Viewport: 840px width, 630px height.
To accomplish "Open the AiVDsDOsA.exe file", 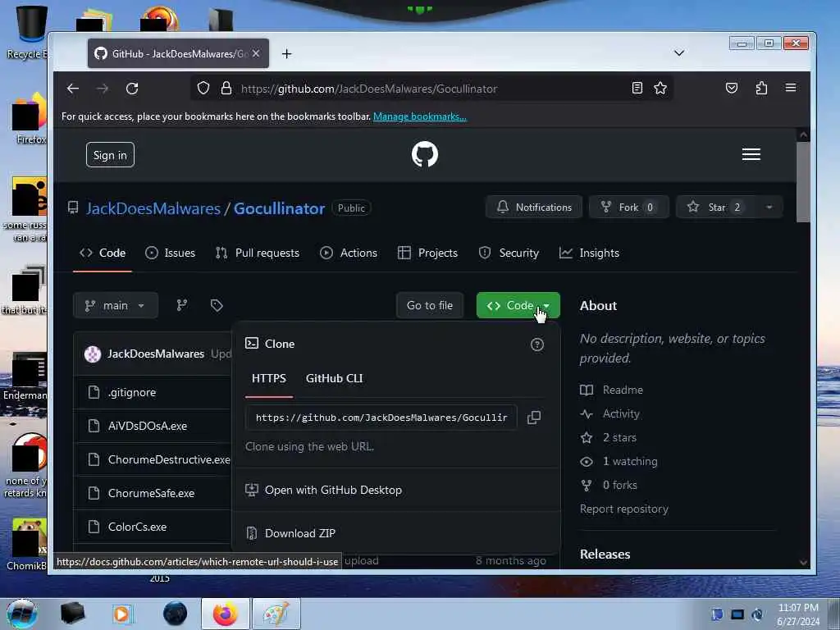I will pyautogui.click(x=148, y=427).
